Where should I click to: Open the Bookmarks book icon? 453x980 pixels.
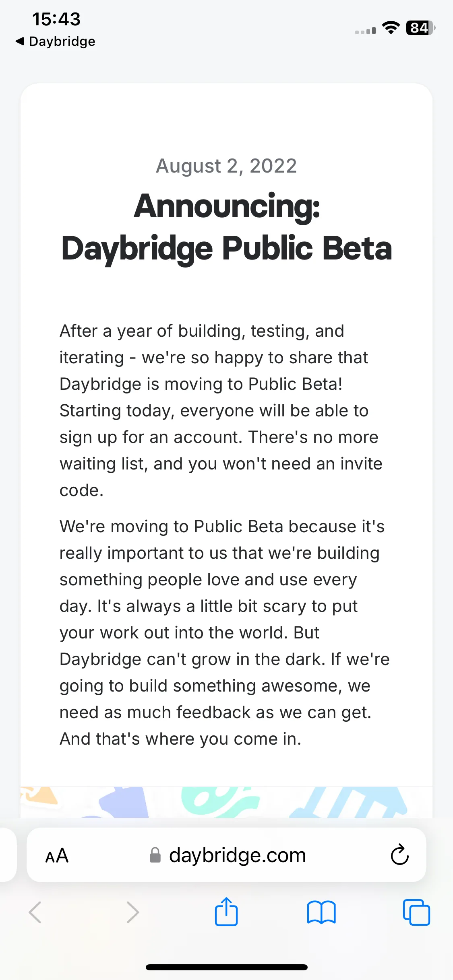tap(321, 912)
